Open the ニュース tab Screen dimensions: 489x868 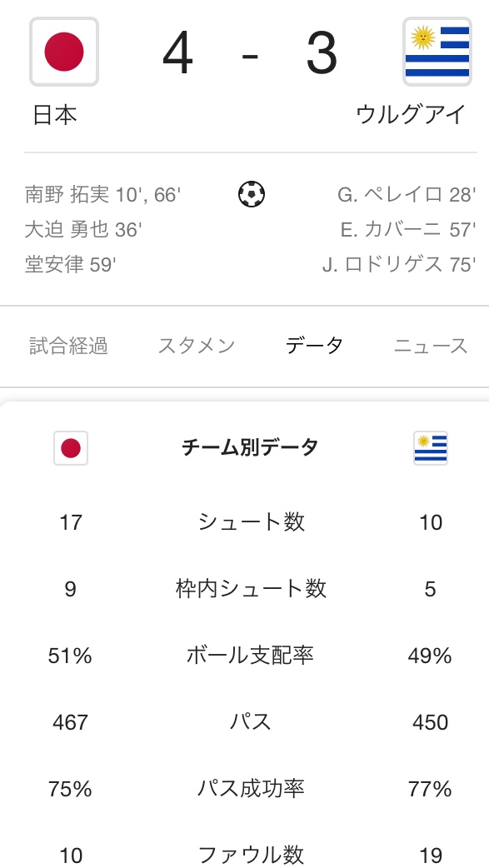pyautogui.click(x=431, y=346)
